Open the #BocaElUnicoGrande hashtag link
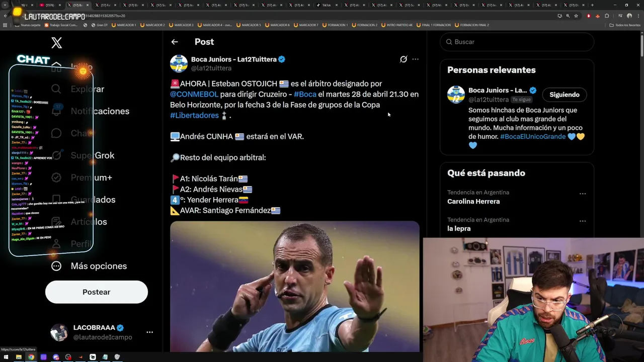 pyautogui.click(x=533, y=136)
